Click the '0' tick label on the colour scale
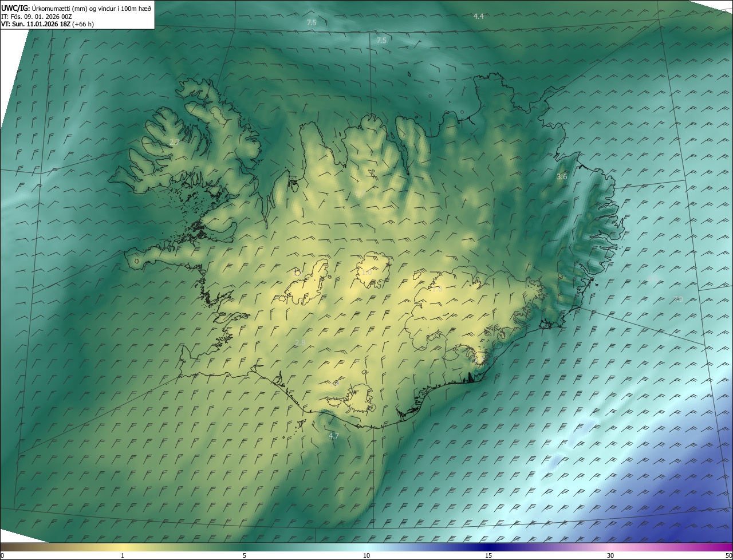This screenshot has width=733, height=560. [x=2, y=556]
